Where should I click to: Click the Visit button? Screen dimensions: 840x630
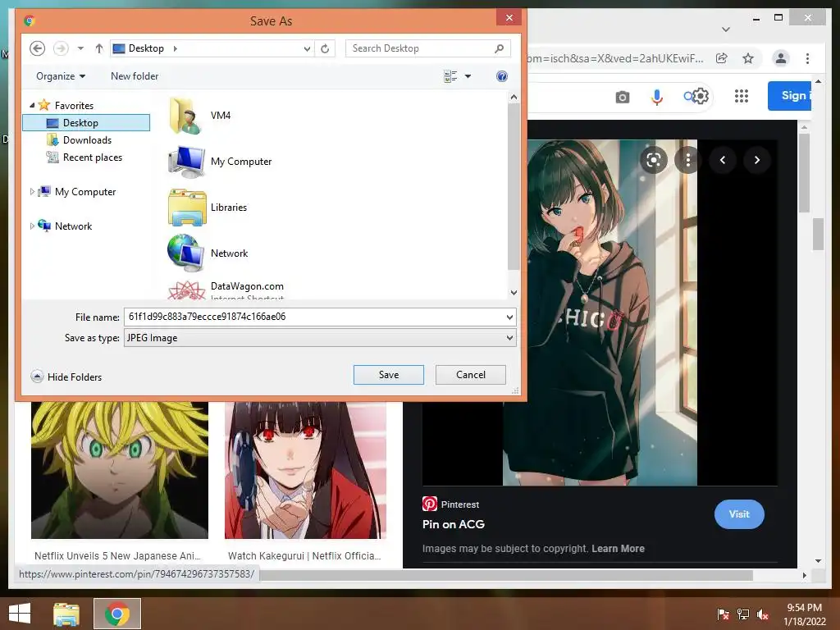739,514
